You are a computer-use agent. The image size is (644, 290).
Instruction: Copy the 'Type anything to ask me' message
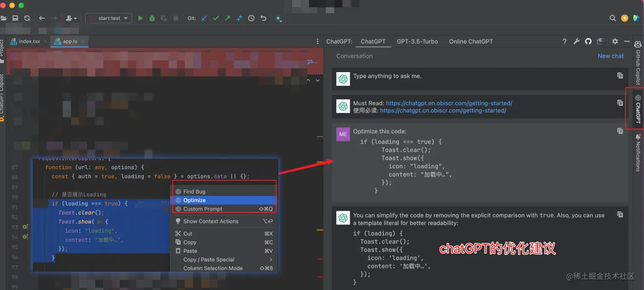point(620,75)
